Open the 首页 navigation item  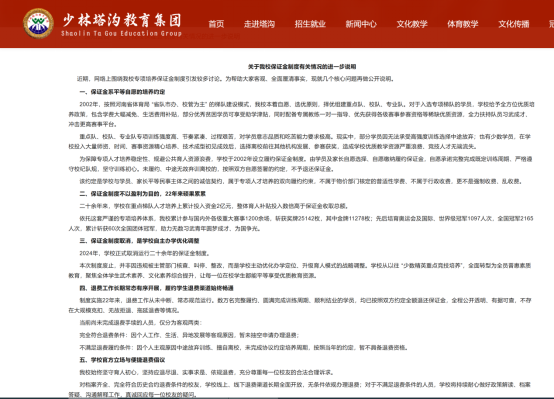coord(216,24)
